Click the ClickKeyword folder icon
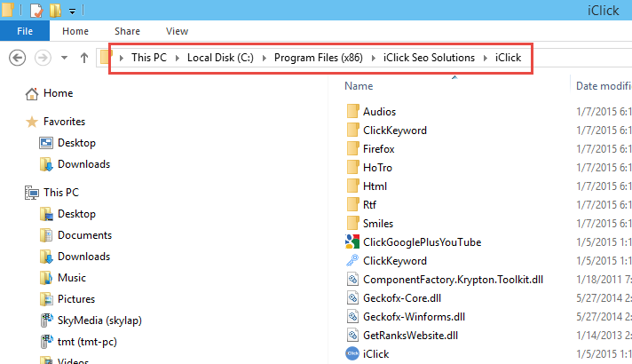Screen dimensions: 632x364 click(x=352, y=130)
